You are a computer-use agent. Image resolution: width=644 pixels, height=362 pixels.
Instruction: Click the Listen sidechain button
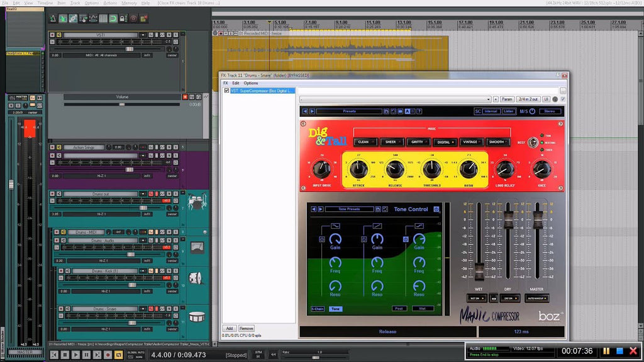(508, 111)
